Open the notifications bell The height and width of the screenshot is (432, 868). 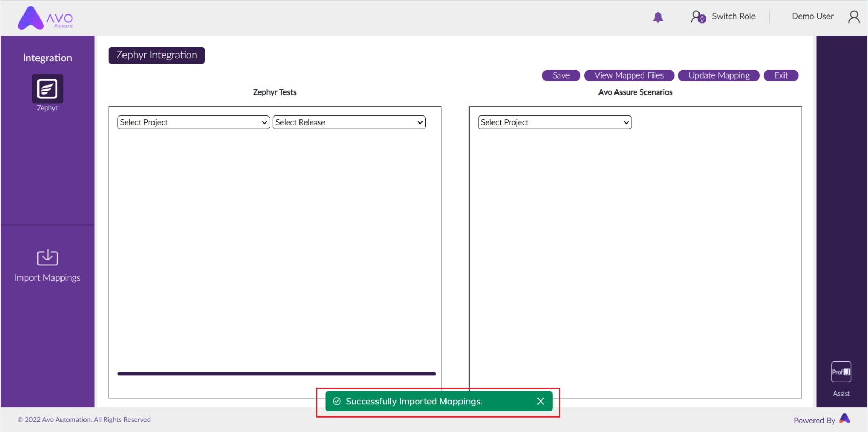(658, 17)
